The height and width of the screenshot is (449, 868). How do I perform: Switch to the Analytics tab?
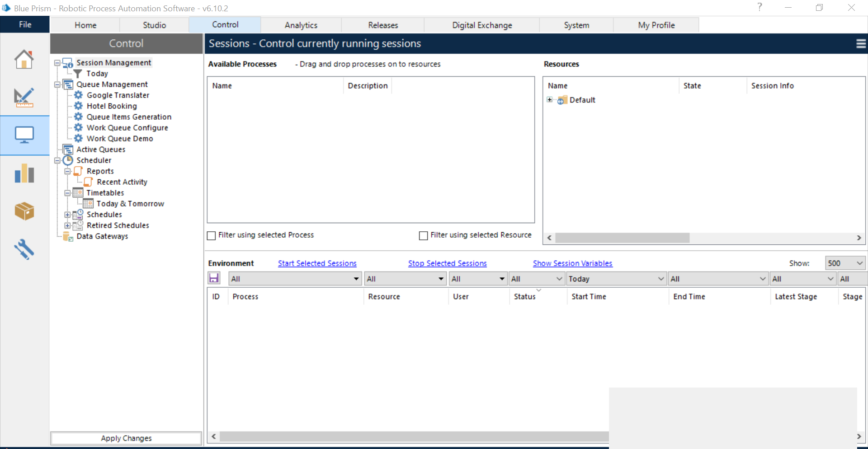pyautogui.click(x=301, y=25)
